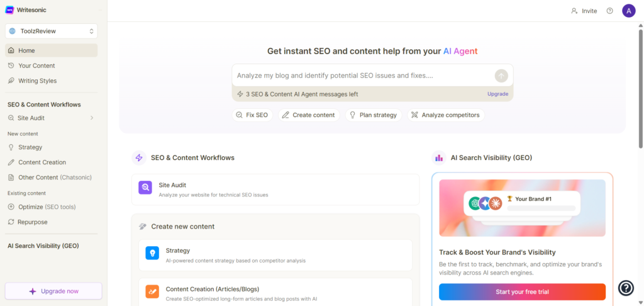
Task: Click the scrollbar up arrow
Action: click(640, 25)
